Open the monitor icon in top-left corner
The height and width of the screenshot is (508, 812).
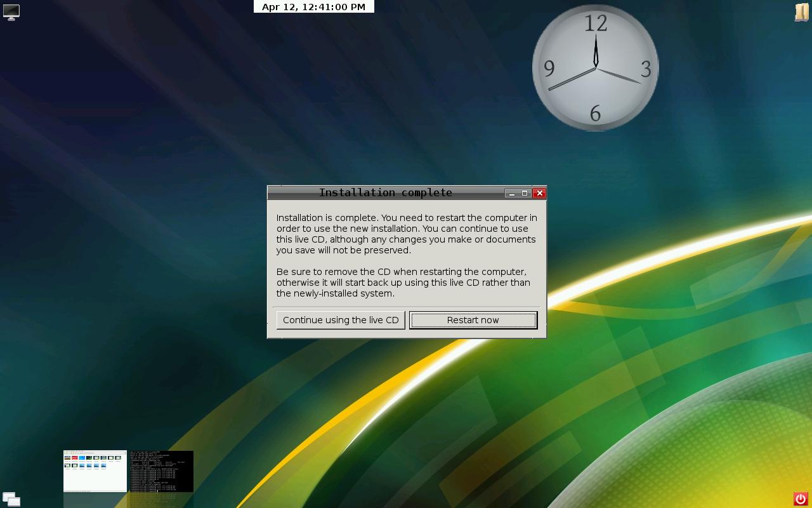[x=11, y=12]
